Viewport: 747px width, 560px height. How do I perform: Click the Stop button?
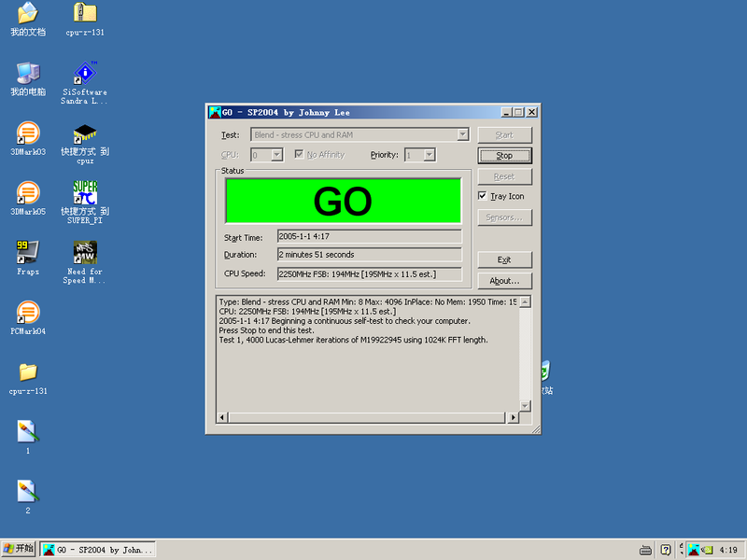pyautogui.click(x=504, y=156)
